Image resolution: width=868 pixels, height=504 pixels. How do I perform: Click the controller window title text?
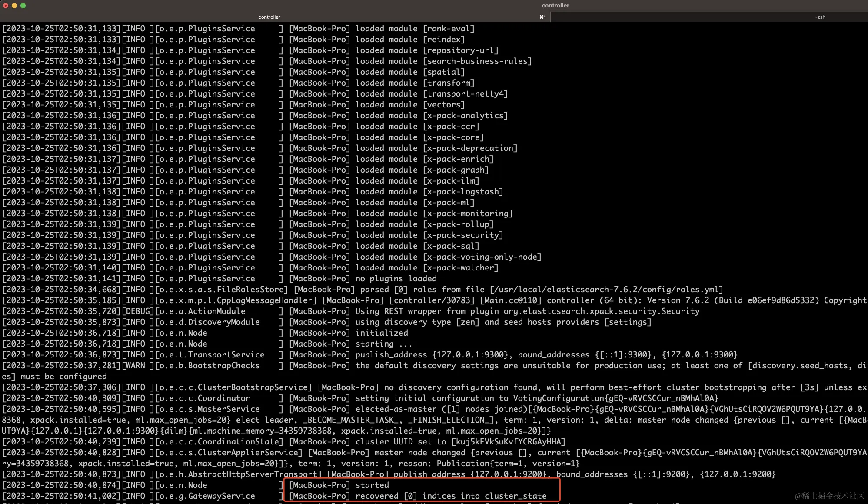pos(555,6)
